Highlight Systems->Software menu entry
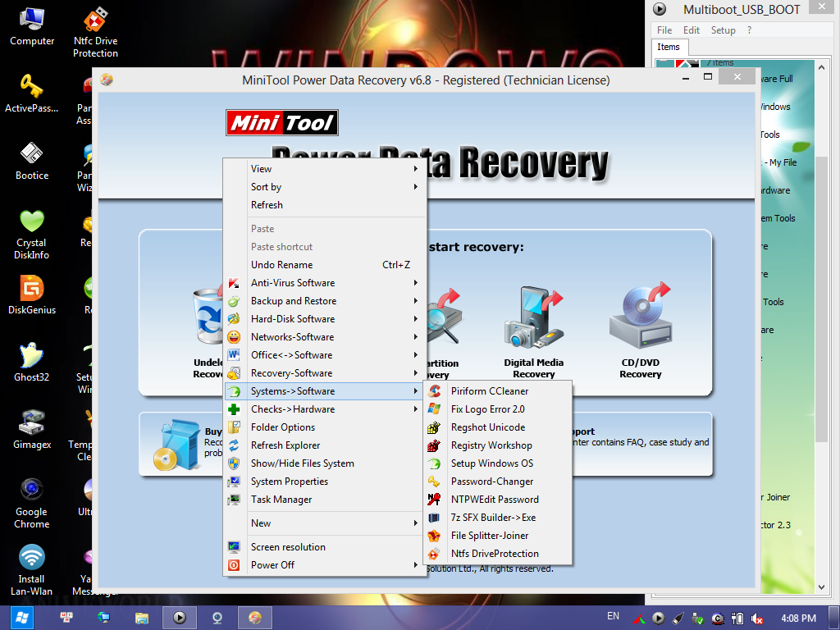This screenshot has width=840, height=630. point(325,391)
